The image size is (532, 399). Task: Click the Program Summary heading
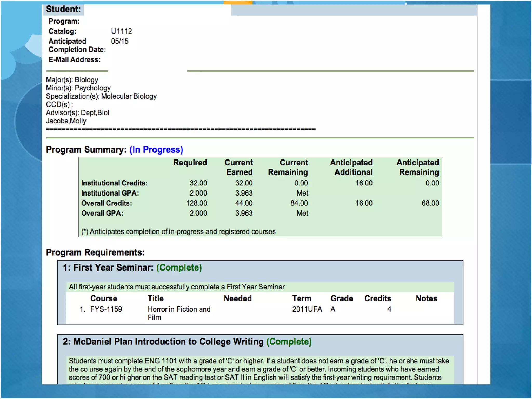(x=86, y=150)
